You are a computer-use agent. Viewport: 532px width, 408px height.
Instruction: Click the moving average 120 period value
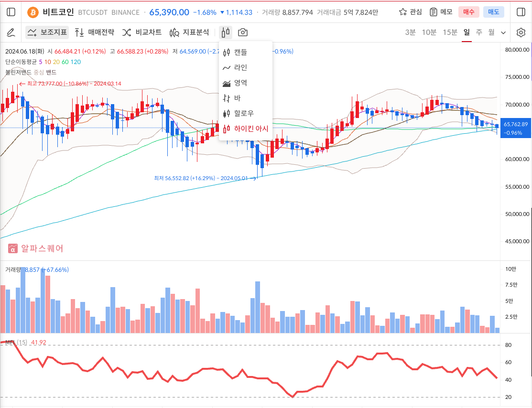coord(76,62)
